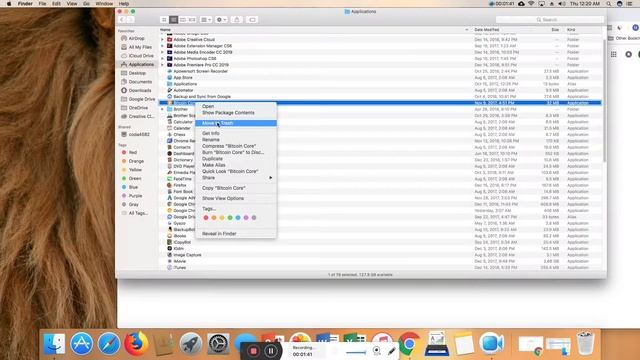Pause the screen recording
Screen dimensions: 640x360
coord(271,351)
